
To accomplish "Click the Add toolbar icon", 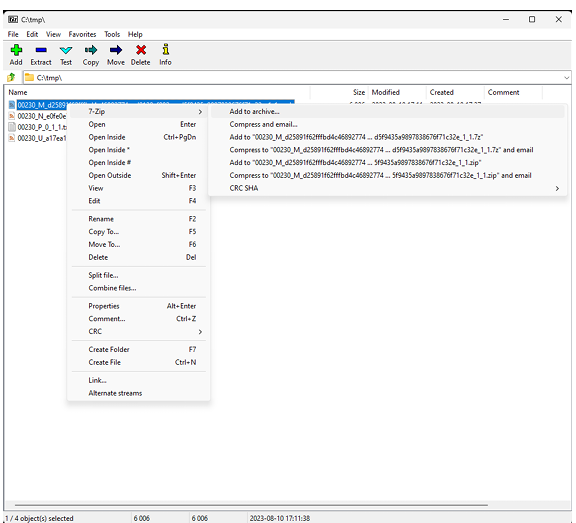I will tap(16, 50).
